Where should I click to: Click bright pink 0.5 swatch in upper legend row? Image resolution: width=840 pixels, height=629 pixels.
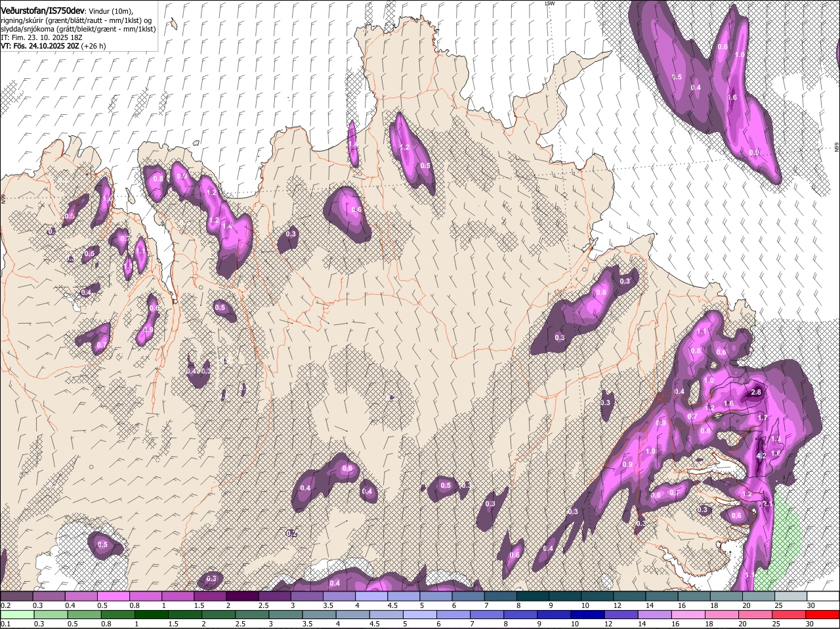pos(113,596)
